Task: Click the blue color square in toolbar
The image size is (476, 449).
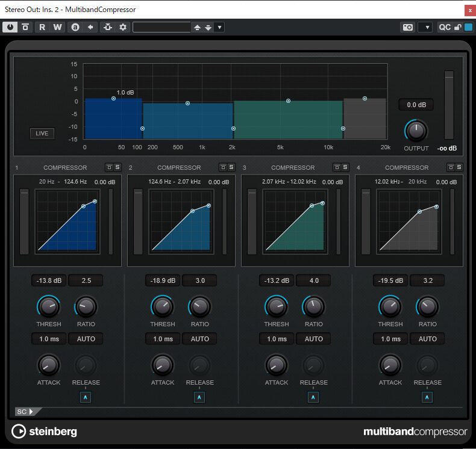Action: click(468, 27)
